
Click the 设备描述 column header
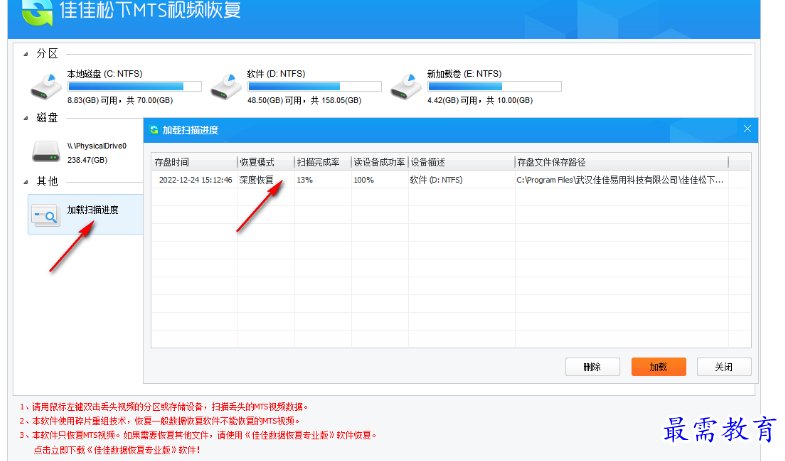pos(462,162)
